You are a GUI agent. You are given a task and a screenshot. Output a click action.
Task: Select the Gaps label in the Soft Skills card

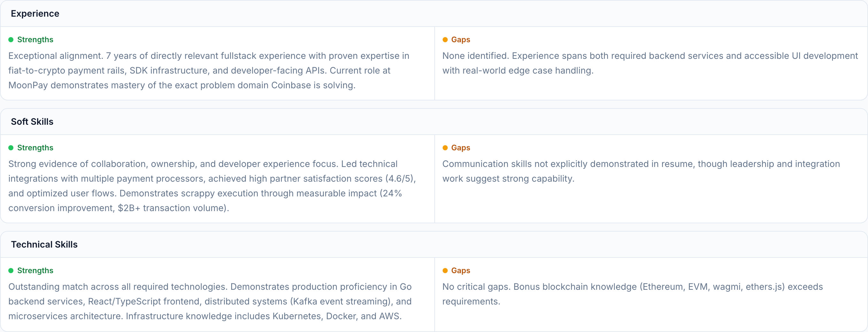460,148
